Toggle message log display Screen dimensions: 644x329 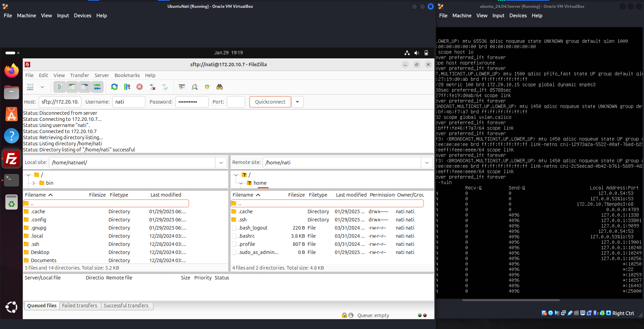pos(60,87)
